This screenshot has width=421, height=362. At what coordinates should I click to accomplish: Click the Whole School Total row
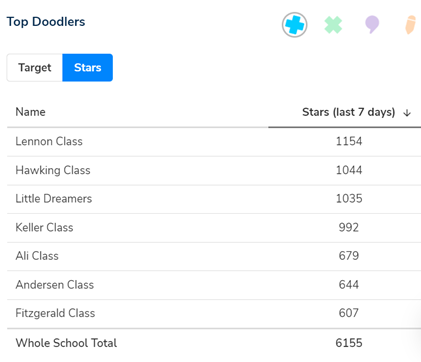[x=214, y=343]
